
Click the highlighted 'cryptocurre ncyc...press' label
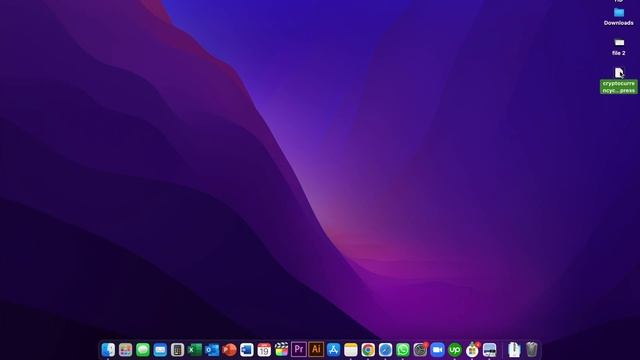[619, 87]
